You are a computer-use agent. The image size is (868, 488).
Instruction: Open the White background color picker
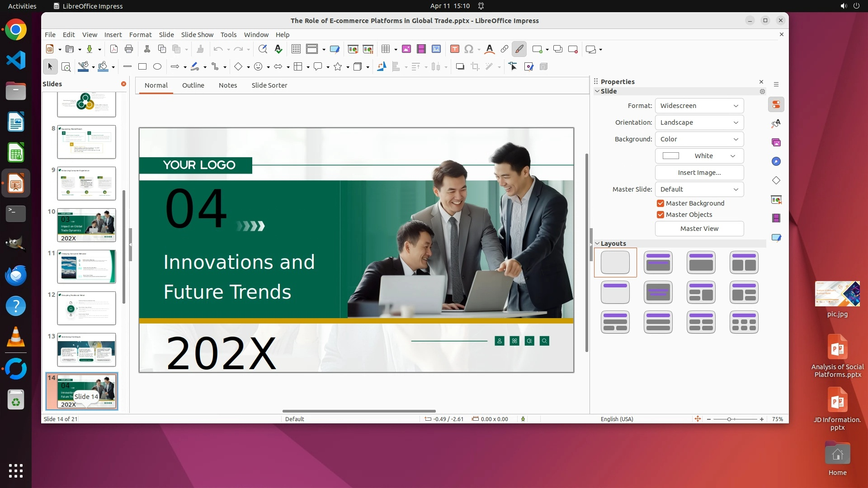(x=699, y=156)
